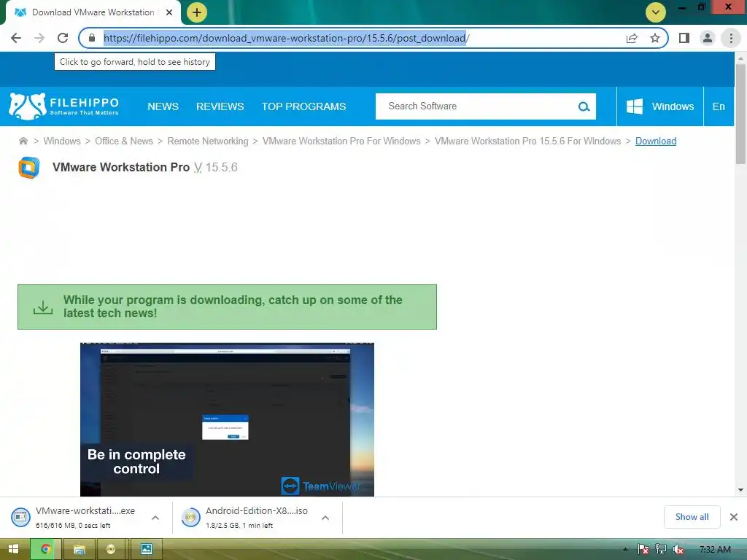Click the picture app taskbar icon
Screen dimensions: 747x560
tap(146, 549)
